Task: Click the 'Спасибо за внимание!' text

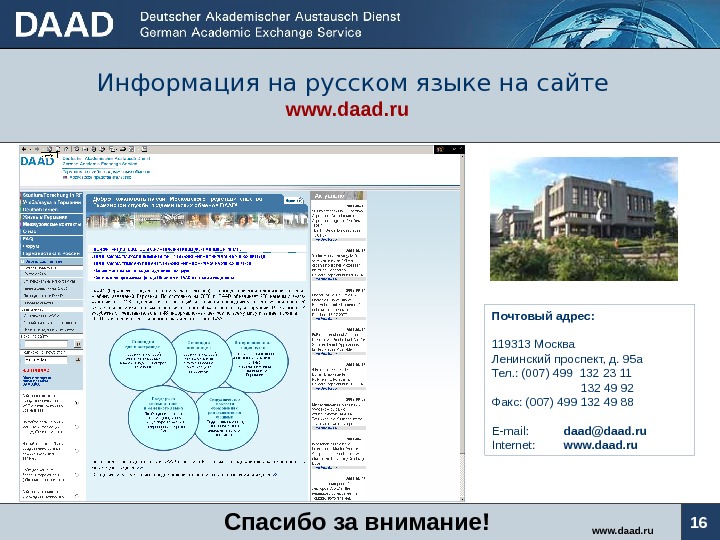Action: pyautogui.click(x=356, y=522)
